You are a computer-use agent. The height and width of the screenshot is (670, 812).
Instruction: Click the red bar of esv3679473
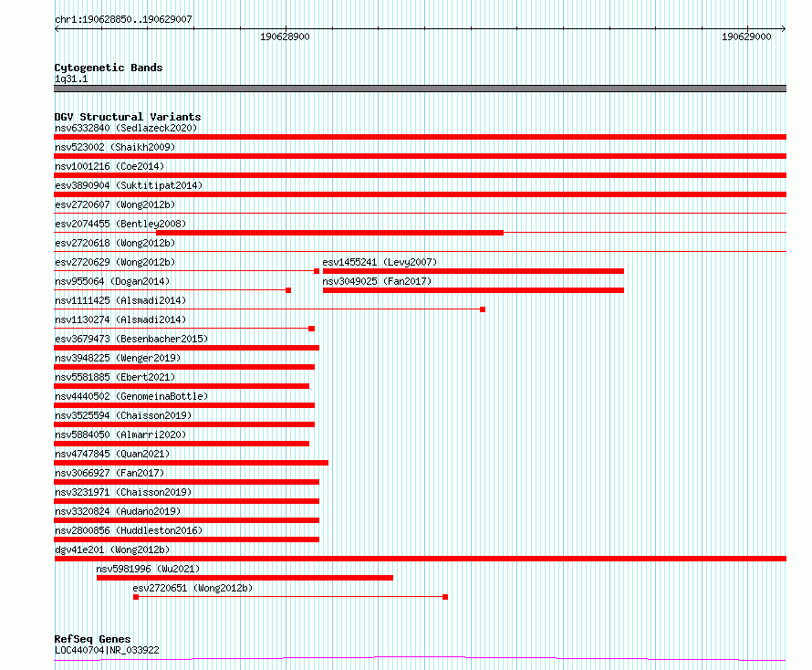coord(186,348)
